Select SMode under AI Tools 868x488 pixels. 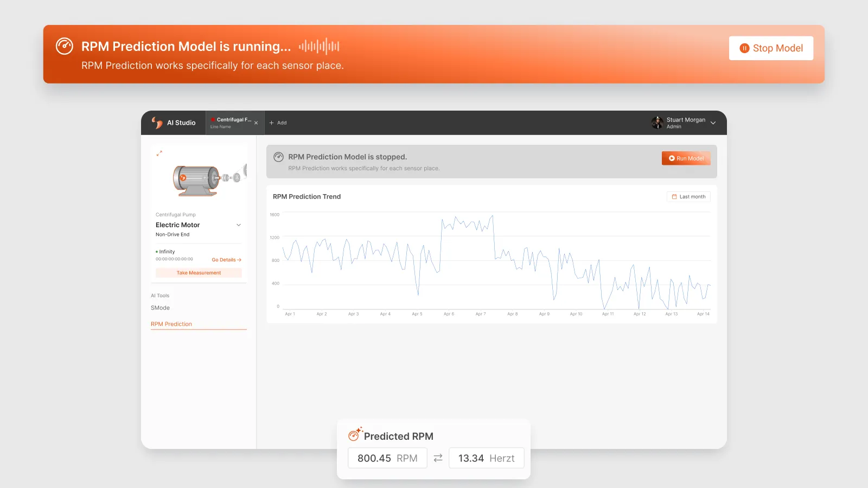point(160,308)
